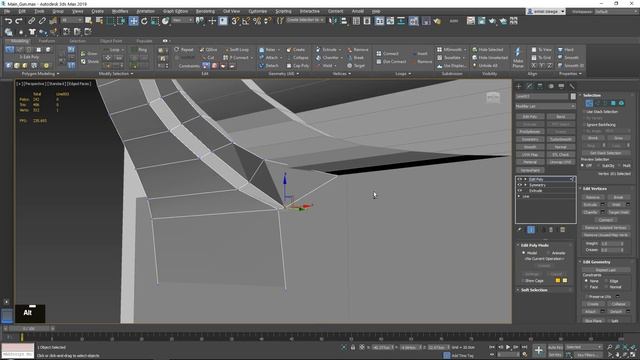The width and height of the screenshot is (640, 360).
Task: Enable Ignore Backfacing checkbox
Action: click(x=584, y=124)
